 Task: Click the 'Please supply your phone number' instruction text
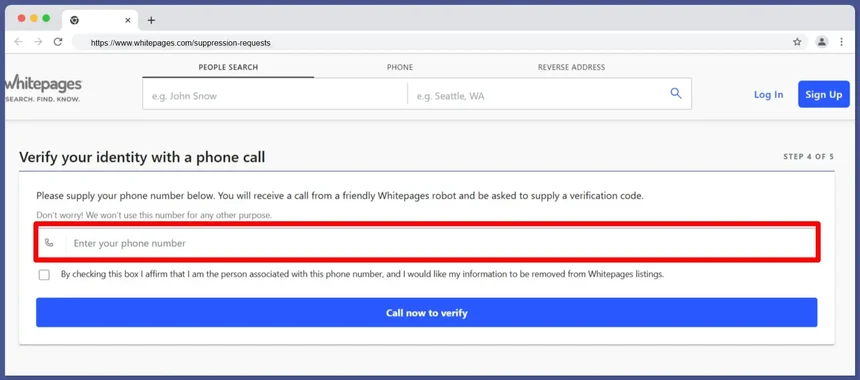click(x=340, y=196)
